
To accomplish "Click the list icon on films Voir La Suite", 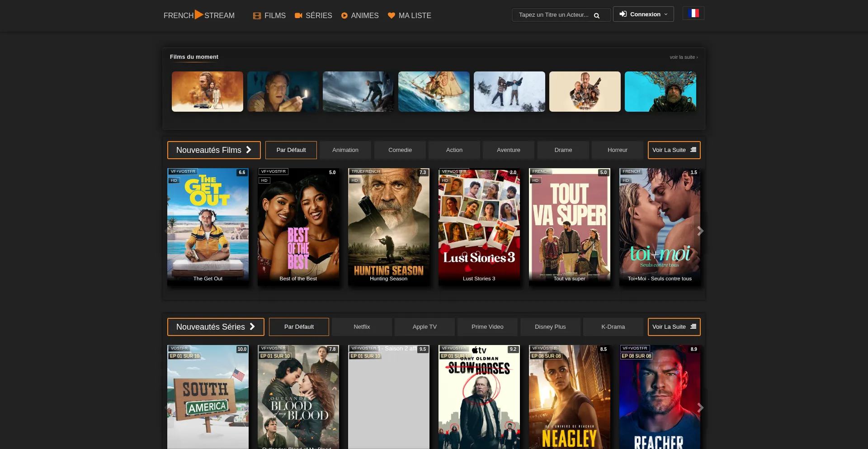I will point(693,150).
